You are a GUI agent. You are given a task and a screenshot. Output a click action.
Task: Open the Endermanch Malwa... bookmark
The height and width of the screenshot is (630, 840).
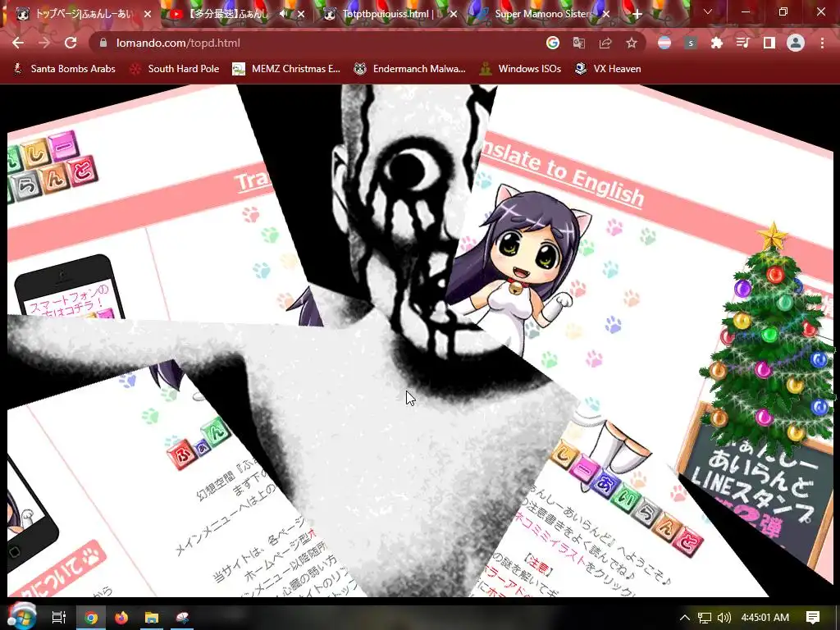click(410, 69)
